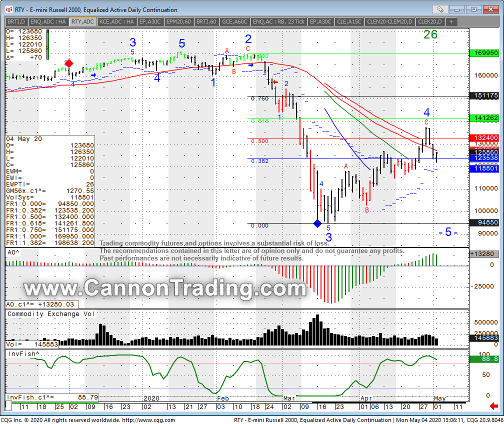Click the blue diamond marker at wave 3 low

(317, 223)
